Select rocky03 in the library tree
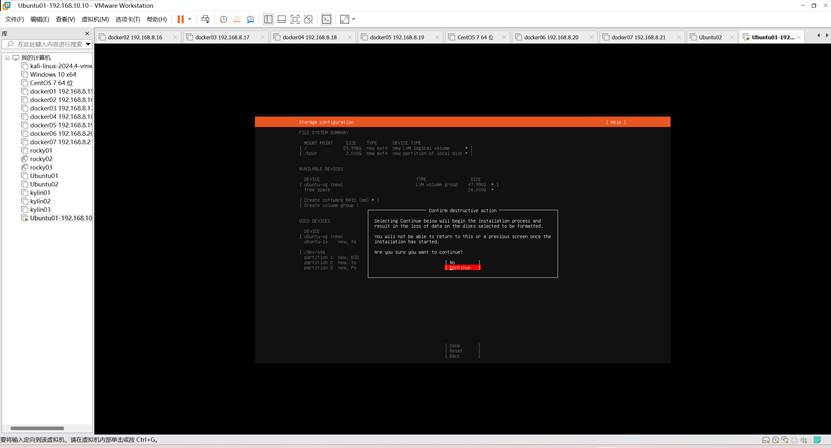 37,168
